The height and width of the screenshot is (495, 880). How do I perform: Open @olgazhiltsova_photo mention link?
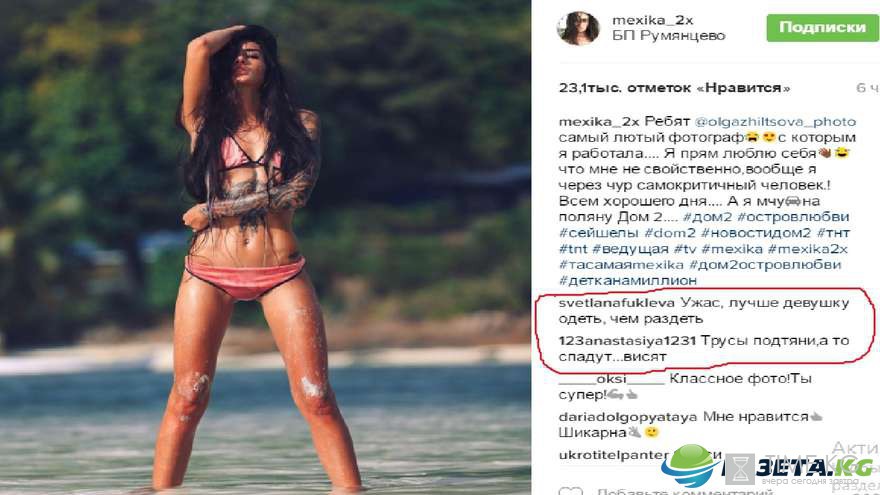(x=775, y=121)
